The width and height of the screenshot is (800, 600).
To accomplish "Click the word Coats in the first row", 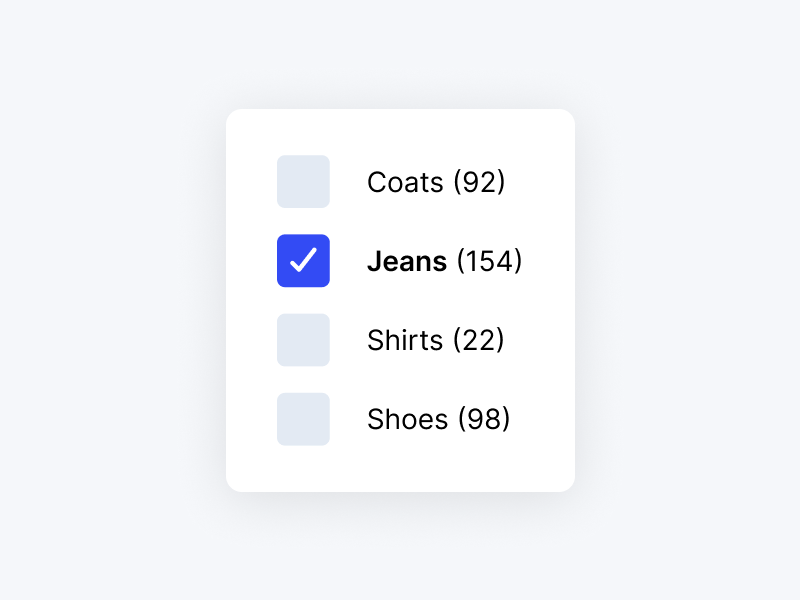I will pyautogui.click(x=405, y=183).
